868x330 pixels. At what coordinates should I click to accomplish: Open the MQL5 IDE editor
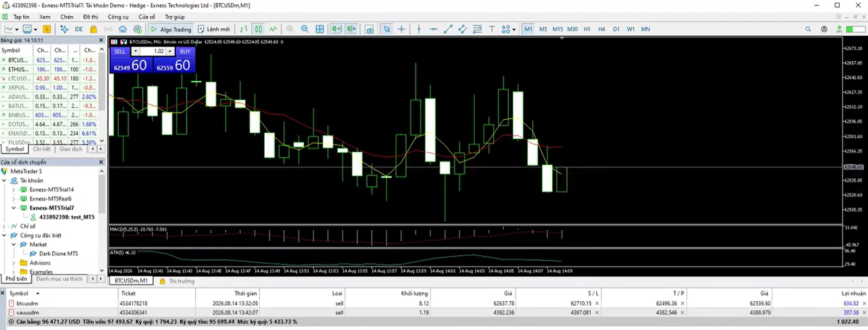coord(79,29)
